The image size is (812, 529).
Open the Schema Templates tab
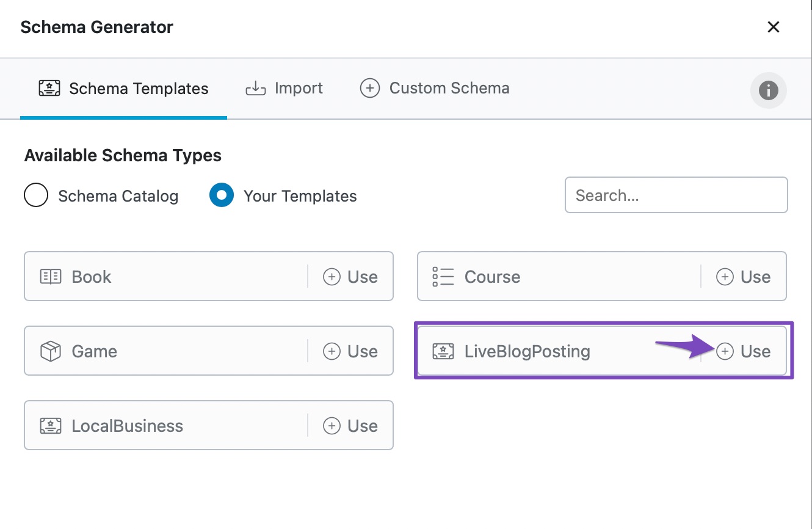tap(123, 89)
